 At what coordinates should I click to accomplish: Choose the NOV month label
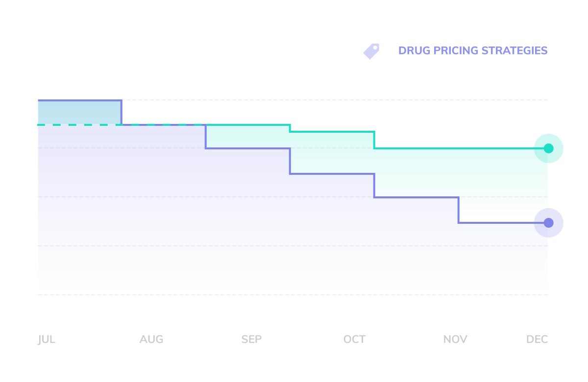(455, 339)
